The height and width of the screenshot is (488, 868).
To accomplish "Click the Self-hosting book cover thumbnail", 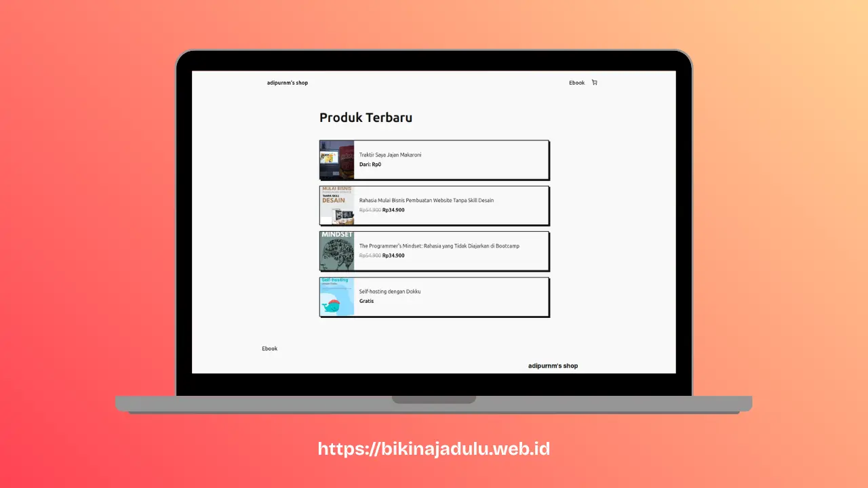I will tap(336, 297).
